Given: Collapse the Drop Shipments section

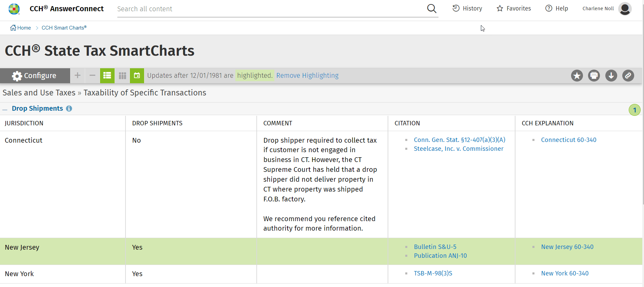Looking at the screenshot, I should click(5, 109).
